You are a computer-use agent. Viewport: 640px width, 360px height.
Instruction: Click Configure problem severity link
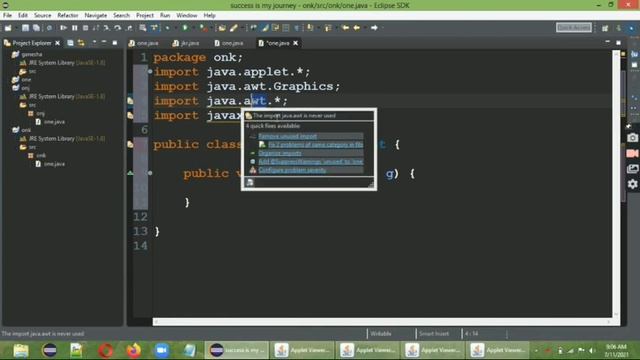coord(292,170)
